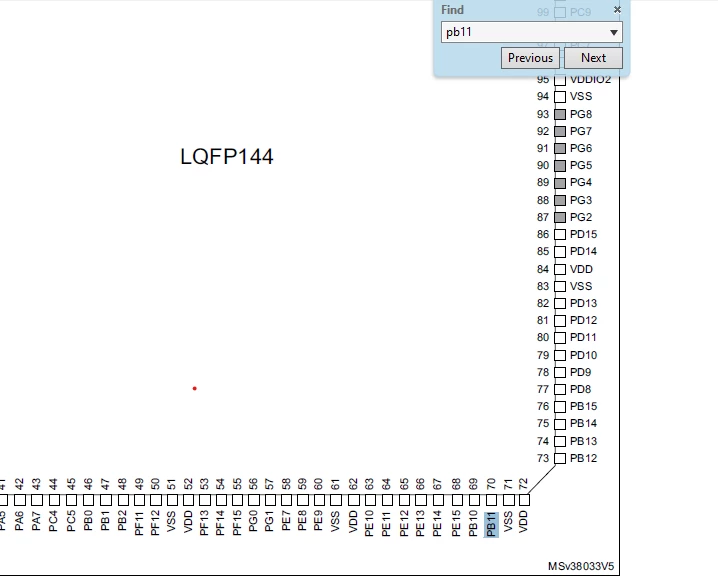
Task: Click the PD15 pin label
Action: click(583, 234)
